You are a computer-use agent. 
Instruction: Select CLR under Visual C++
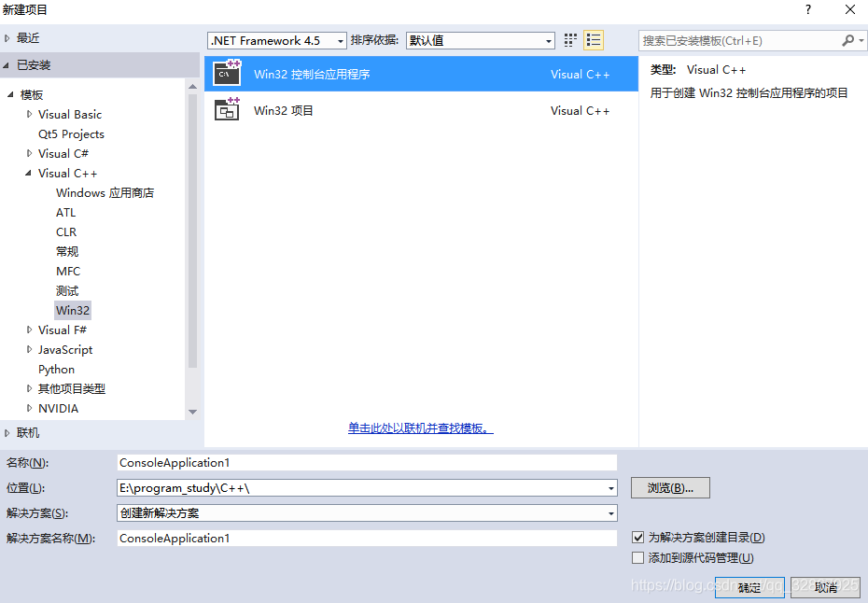pos(66,232)
